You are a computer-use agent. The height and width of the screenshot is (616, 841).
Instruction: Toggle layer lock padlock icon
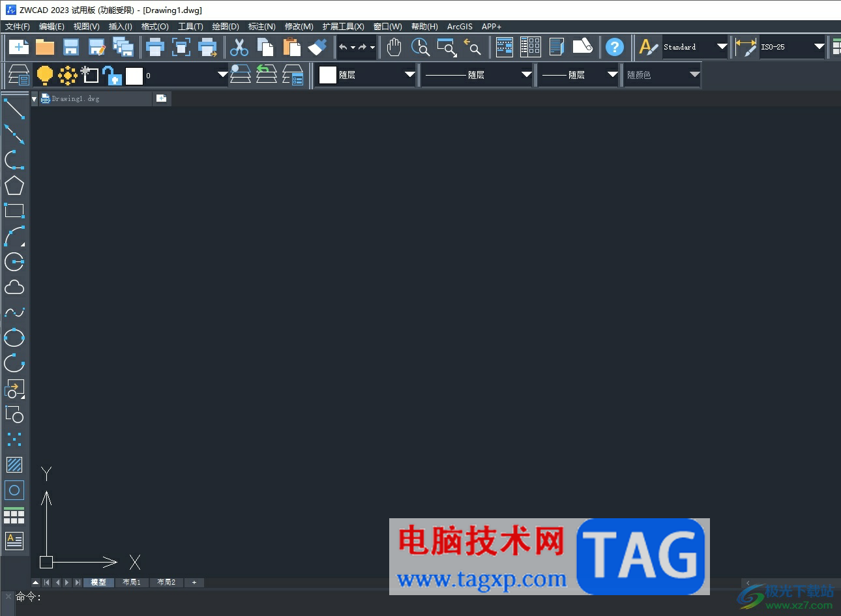pyautogui.click(x=112, y=76)
